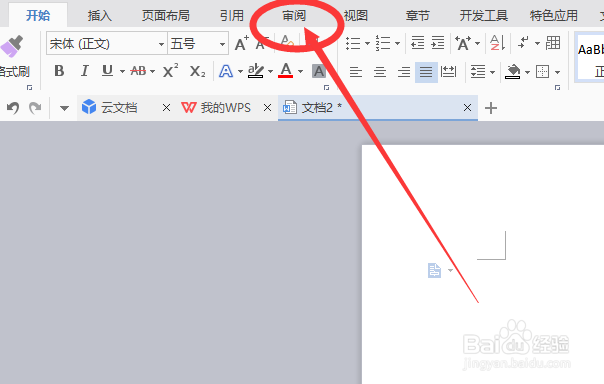
Task: Close the 我的WPS tab
Action: [267, 107]
